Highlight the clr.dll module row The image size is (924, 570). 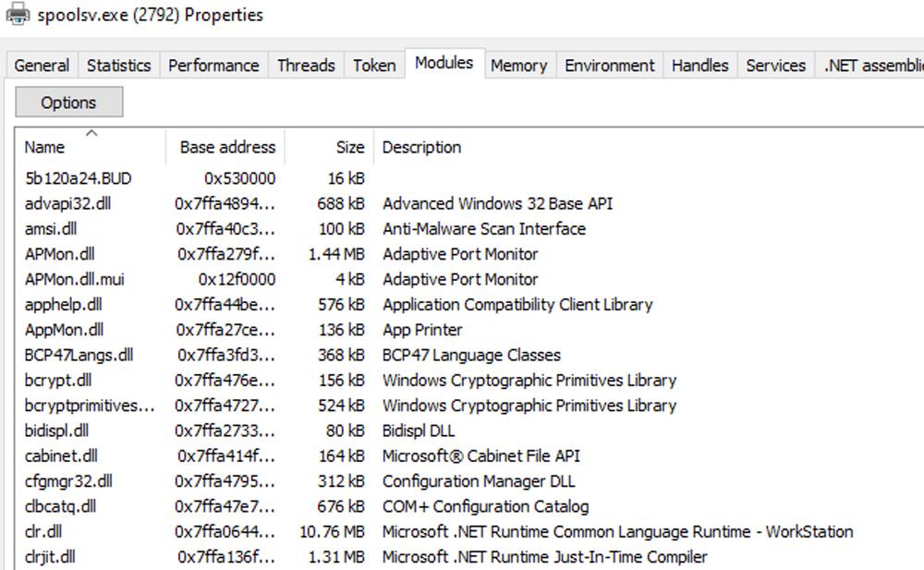43,532
